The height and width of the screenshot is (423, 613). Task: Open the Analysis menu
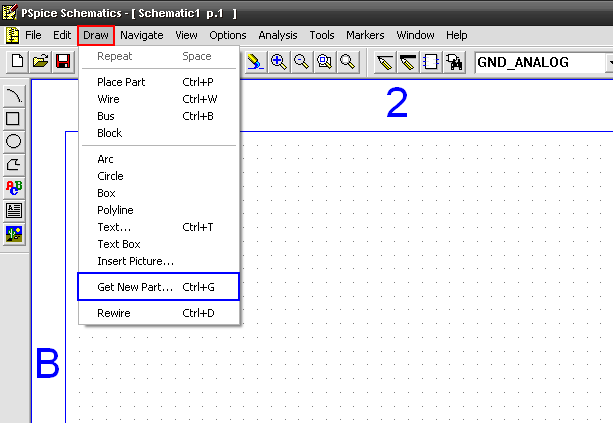pos(278,35)
